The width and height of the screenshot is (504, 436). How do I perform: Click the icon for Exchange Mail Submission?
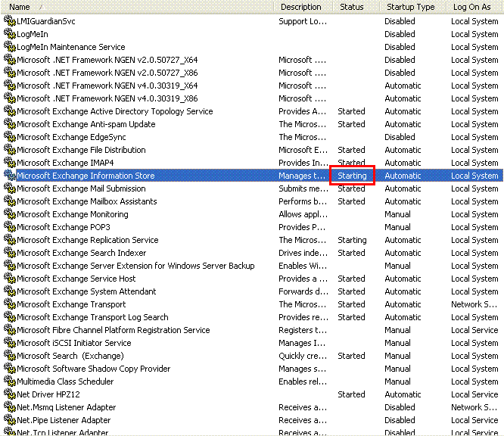click(10, 188)
